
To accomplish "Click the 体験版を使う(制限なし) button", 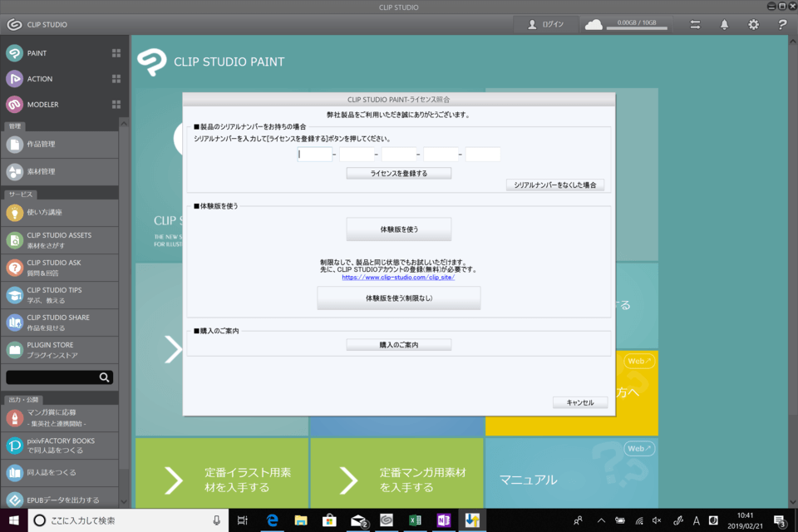I will [399, 298].
